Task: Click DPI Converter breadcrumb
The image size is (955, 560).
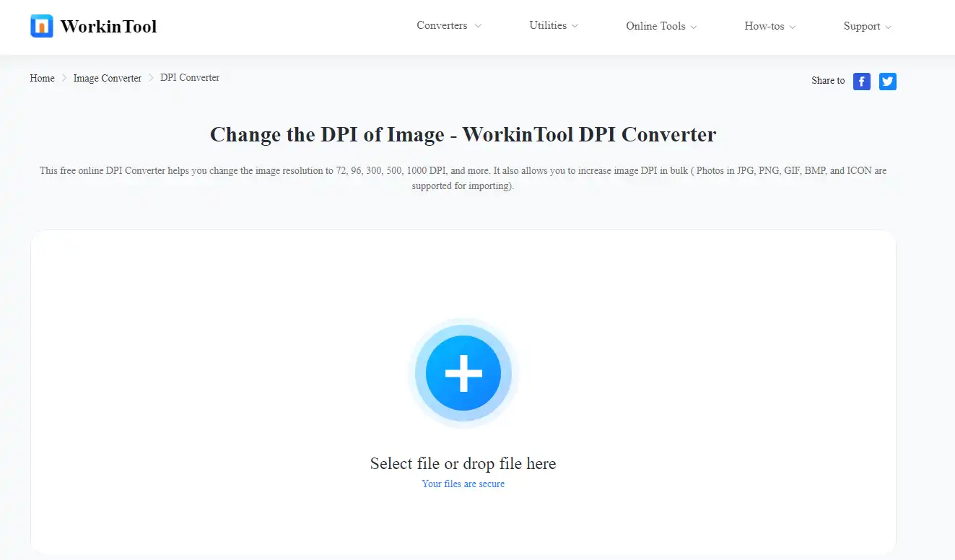Action: pos(190,77)
